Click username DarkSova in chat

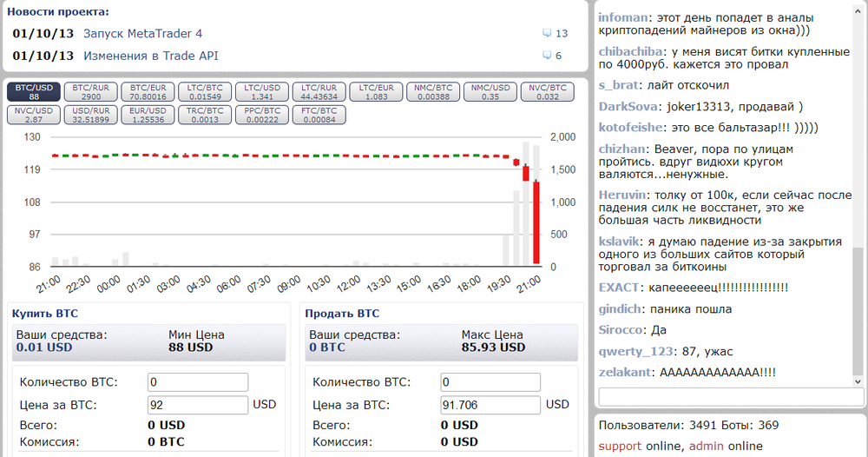click(628, 106)
